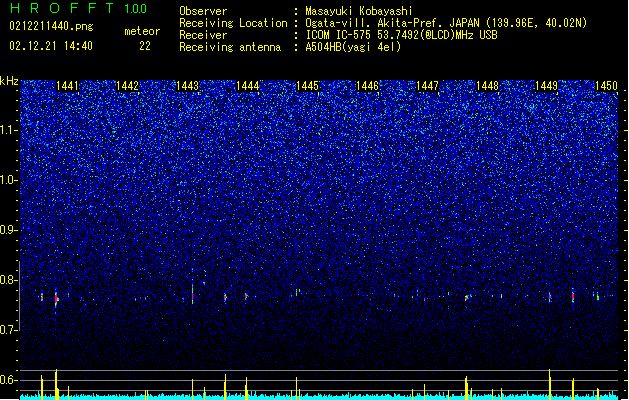Click the 1.0 kHz axis label
Image resolution: width=629 pixels, height=400 pixels.
pos(8,180)
